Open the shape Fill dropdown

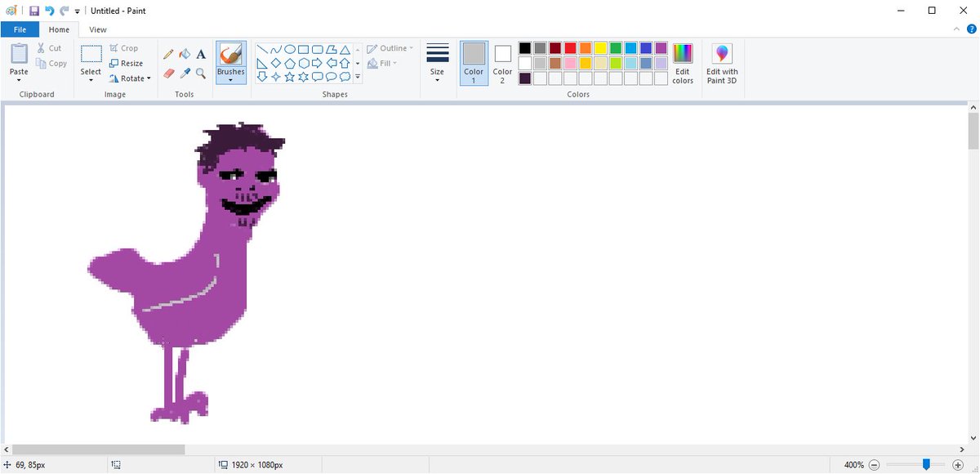click(382, 63)
